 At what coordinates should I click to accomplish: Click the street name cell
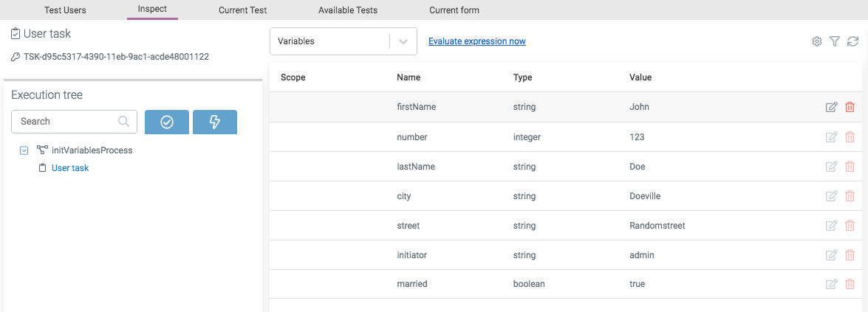(x=409, y=226)
